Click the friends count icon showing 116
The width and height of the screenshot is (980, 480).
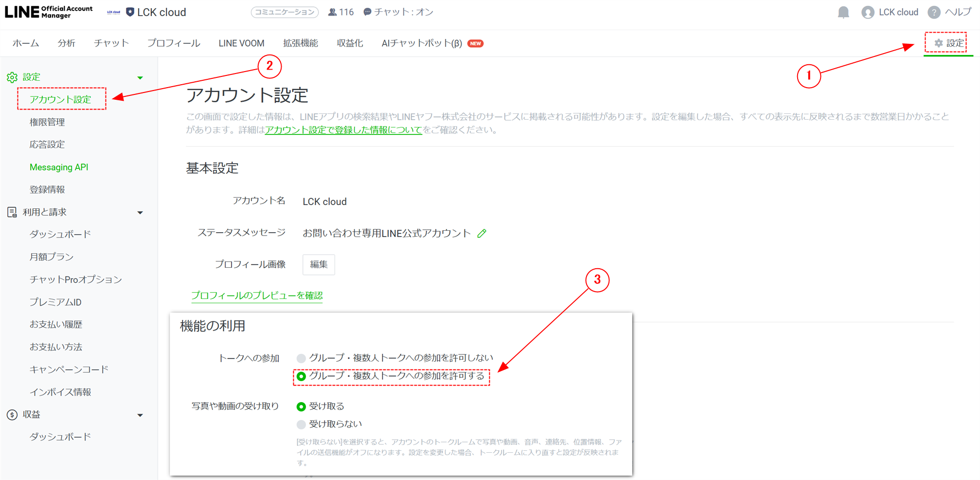tap(333, 12)
